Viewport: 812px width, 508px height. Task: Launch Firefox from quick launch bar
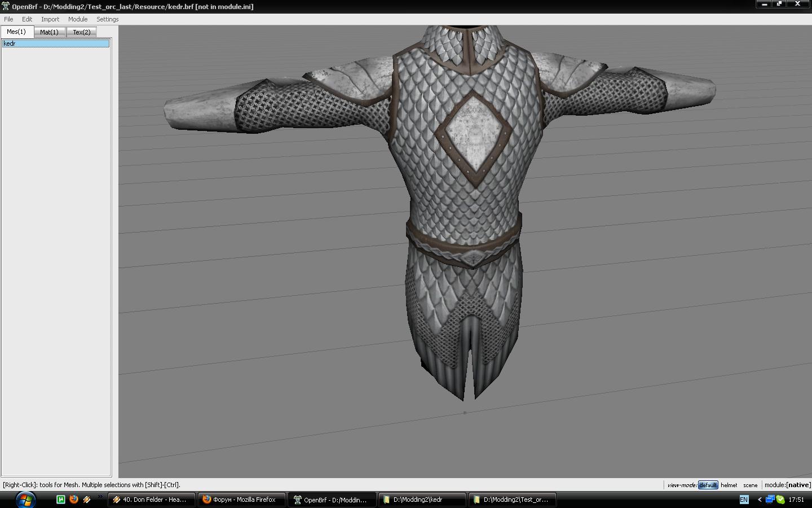click(x=74, y=500)
